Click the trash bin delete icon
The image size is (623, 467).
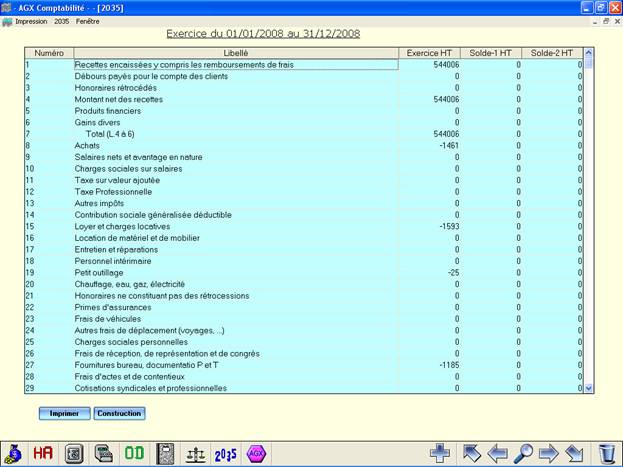607,453
